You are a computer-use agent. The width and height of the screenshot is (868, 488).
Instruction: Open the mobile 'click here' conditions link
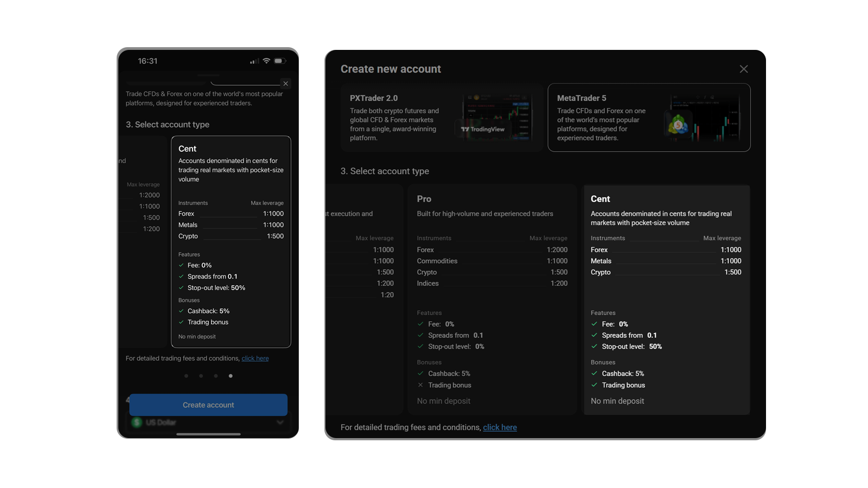[255, 358]
